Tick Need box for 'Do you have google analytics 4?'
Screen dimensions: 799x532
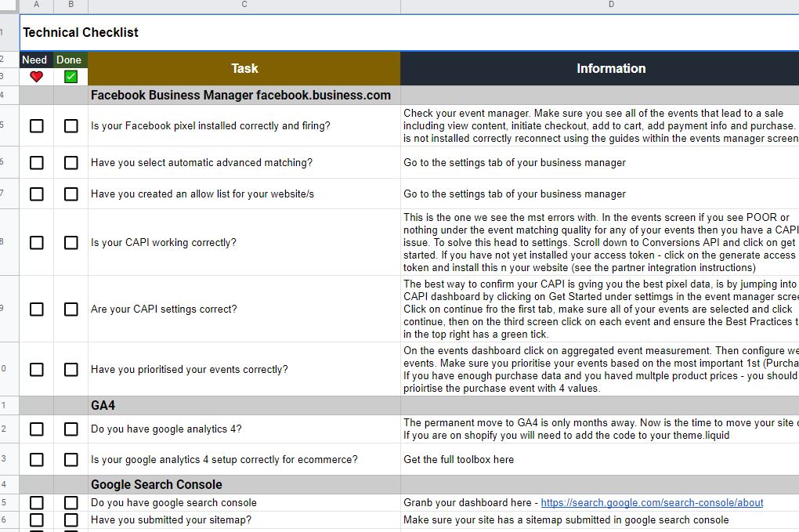[x=37, y=429]
